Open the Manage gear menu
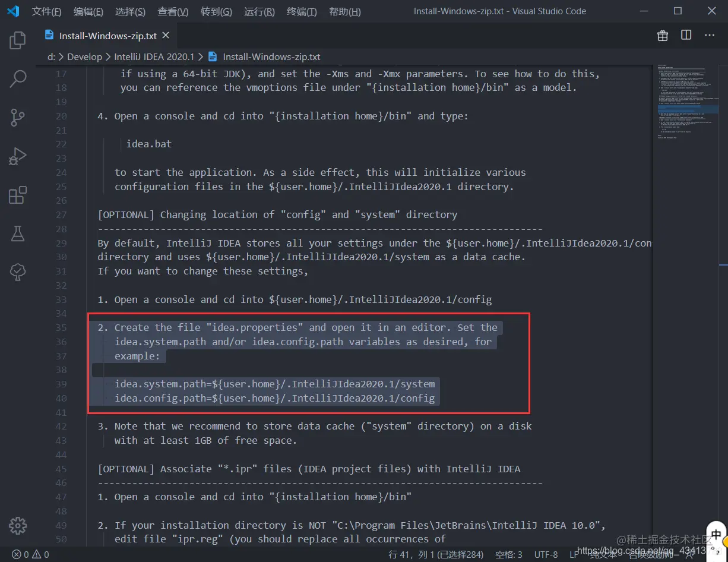Screen dimensions: 728x562 click(18, 526)
